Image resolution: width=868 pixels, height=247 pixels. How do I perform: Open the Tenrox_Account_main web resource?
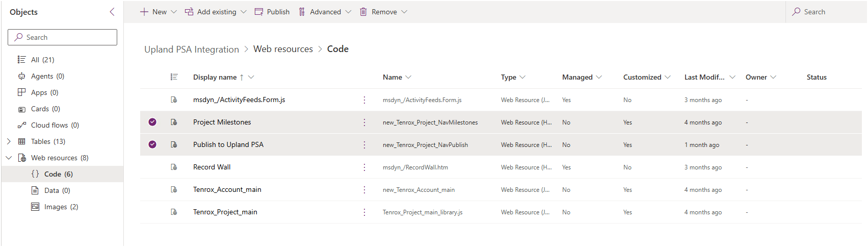pyautogui.click(x=227, y=189)
